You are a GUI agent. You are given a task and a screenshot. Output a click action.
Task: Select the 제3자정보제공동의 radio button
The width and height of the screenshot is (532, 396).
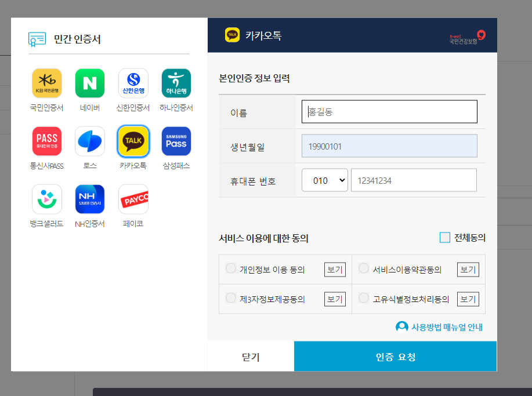(230, 297)
